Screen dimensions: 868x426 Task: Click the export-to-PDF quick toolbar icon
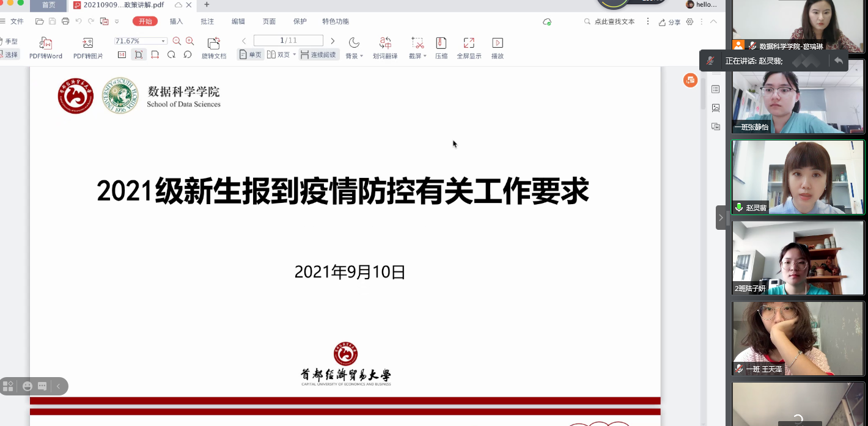coord(104,21)
